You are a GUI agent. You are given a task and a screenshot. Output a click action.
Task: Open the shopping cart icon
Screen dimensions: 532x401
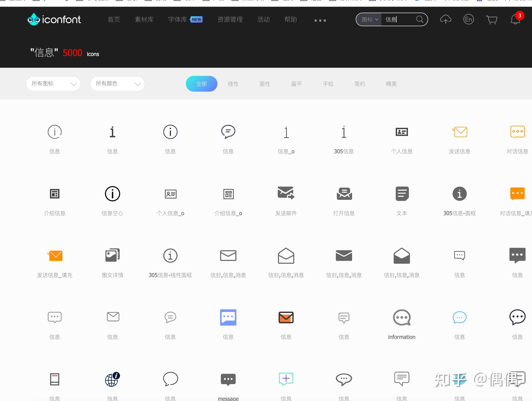[x=491, y=19]
